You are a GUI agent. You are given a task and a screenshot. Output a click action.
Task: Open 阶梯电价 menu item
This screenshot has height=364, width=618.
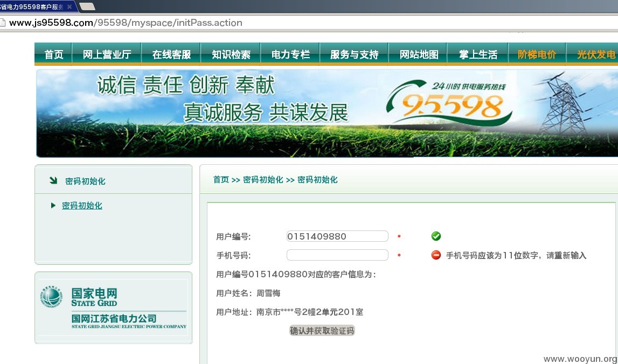click(537, 54)
